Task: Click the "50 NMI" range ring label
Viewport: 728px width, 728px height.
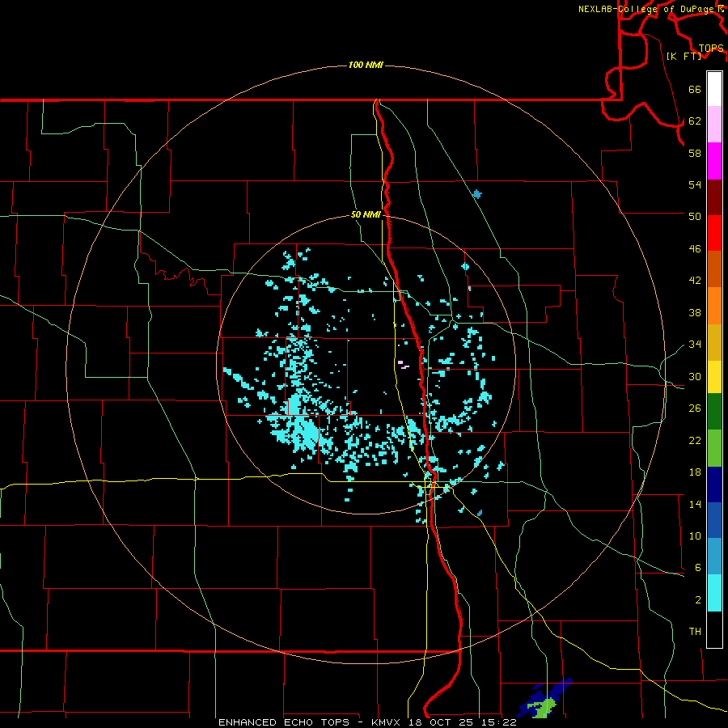Action: coord(366,214)
